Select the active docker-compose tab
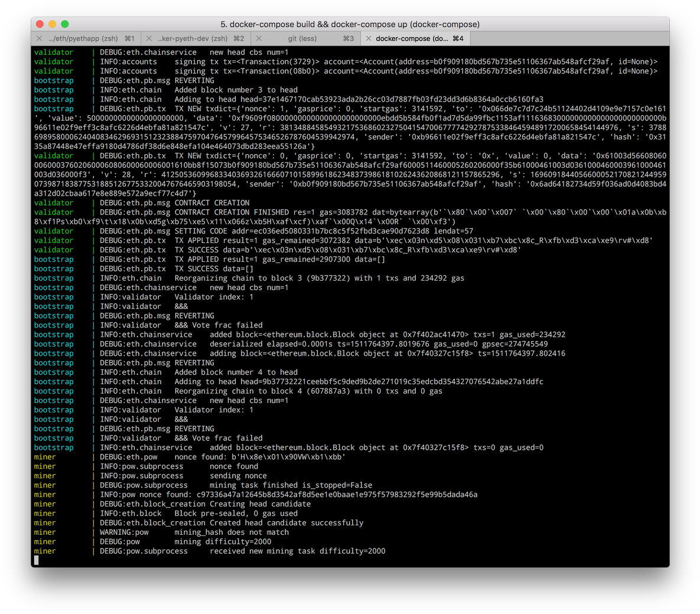Image resolution: width=700 pixels, height=614 pixels. pyautogui.click(x=414, y=38)
